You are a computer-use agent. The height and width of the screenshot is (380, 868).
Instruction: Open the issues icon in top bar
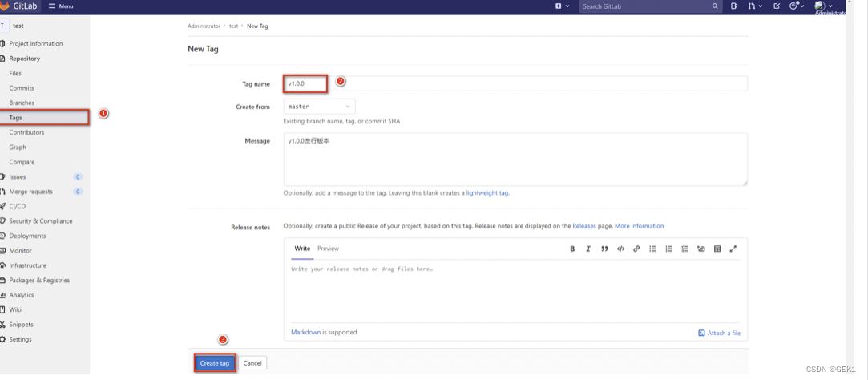pos(734,6)
